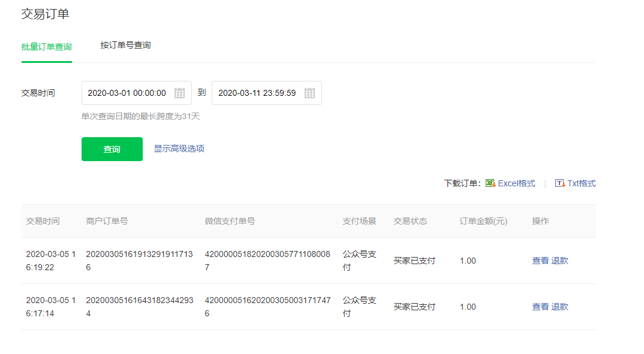Click 买家已支付 status in 16:19:22 row
The height and width of the screenshot is (354, 644).
[x=414, y=261]
